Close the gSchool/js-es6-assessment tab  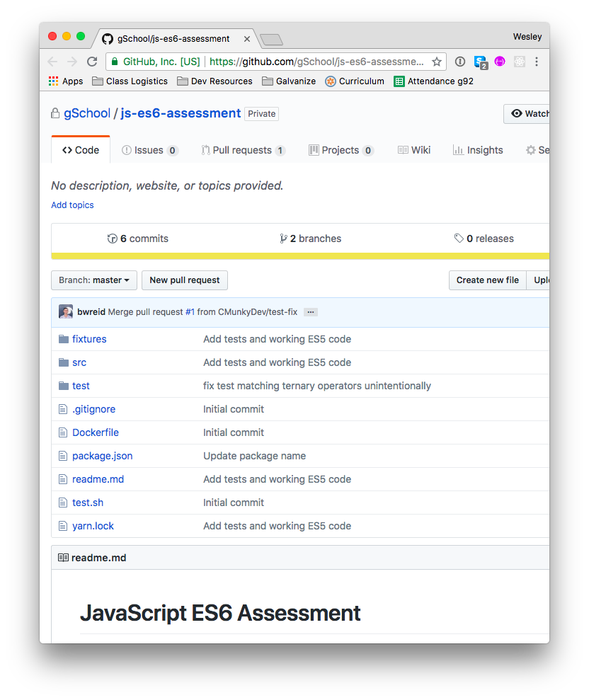[247, 40]
